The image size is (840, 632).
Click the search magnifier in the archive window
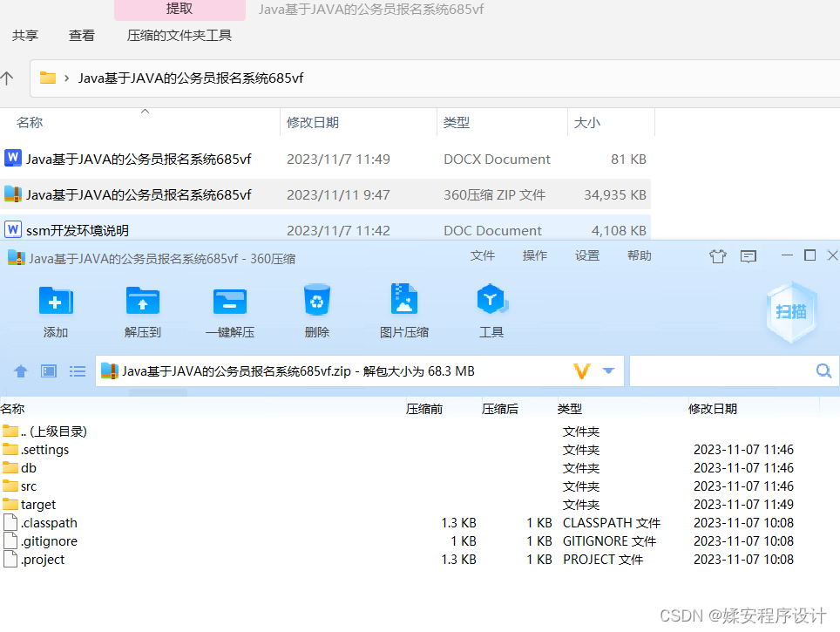[823, 370]
